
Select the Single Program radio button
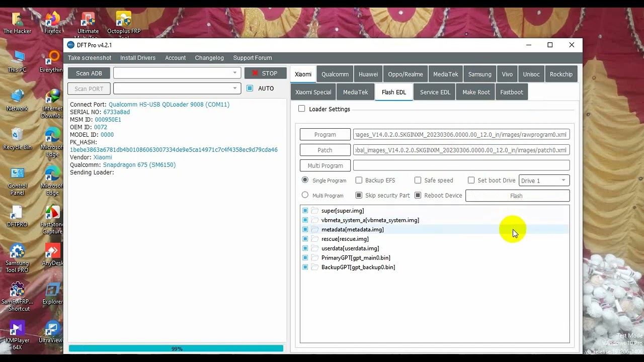coord(305,180)
